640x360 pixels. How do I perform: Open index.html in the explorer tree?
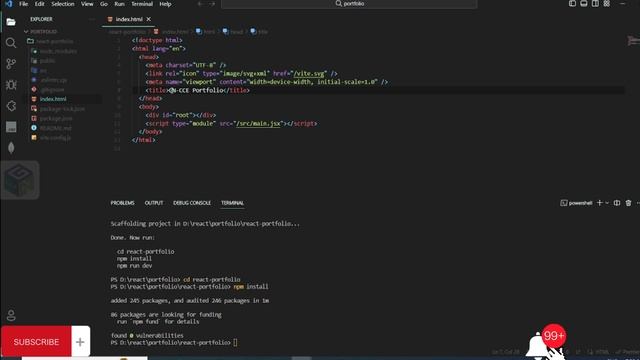(53, 99)
